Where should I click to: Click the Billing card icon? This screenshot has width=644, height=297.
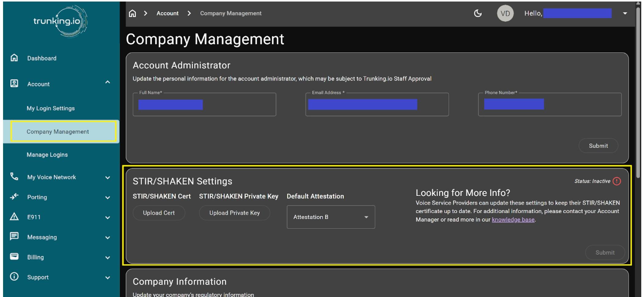(14, 257)
